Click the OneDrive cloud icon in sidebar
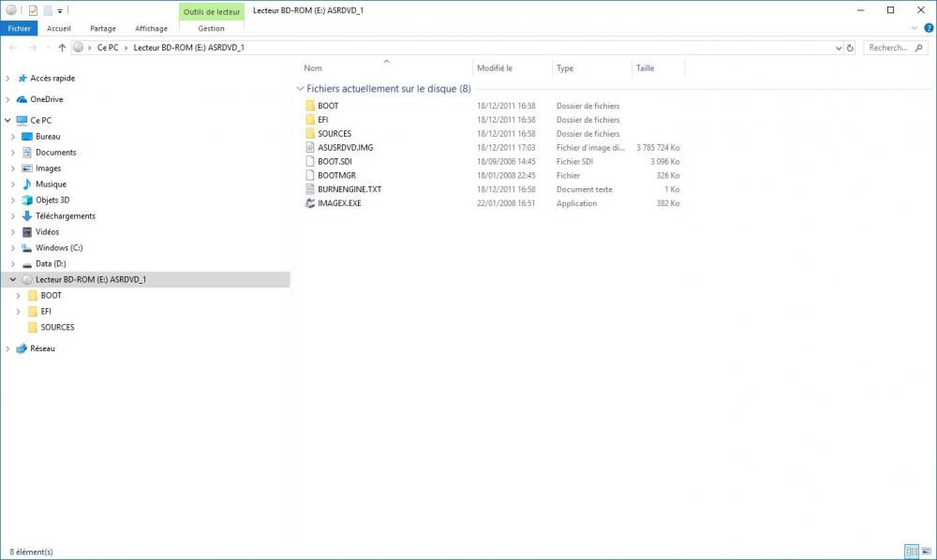 coord(22,99)
